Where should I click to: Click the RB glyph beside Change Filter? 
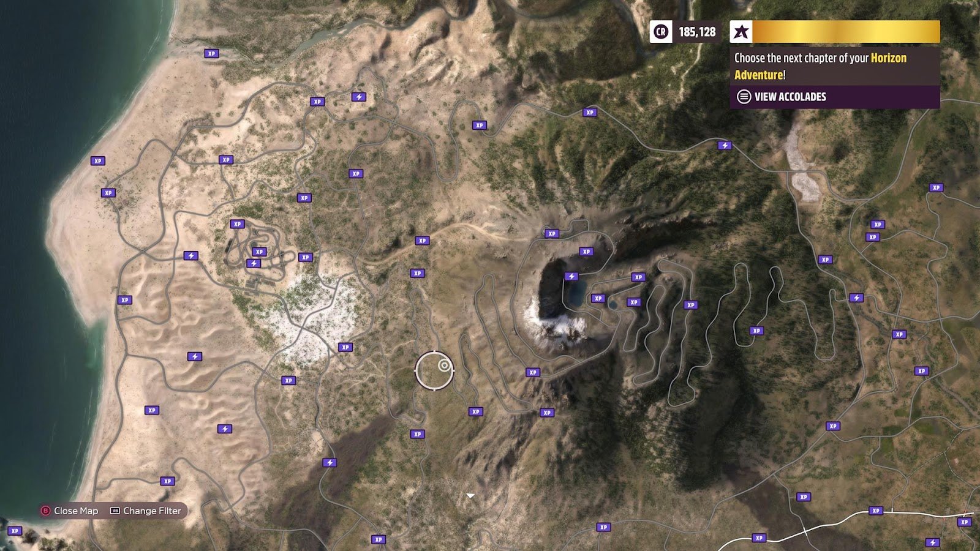point(115,511)
